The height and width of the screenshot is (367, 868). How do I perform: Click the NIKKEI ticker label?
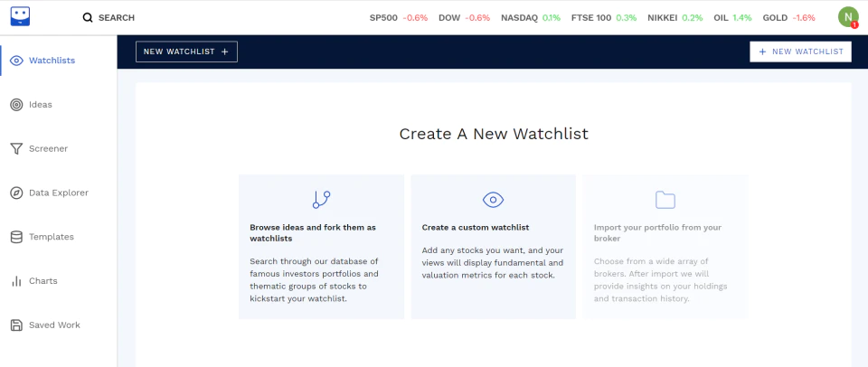pos(663,18)
